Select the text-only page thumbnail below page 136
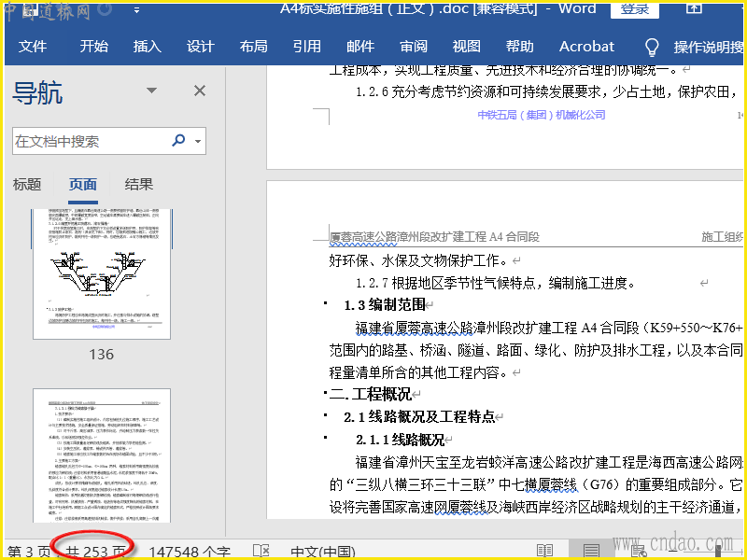Screen dimensions: 747x560 pyautogui.click(x=102, y=455)
